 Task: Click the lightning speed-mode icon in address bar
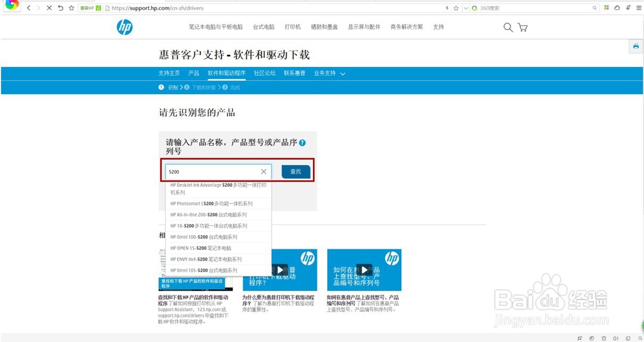(448, 8)
